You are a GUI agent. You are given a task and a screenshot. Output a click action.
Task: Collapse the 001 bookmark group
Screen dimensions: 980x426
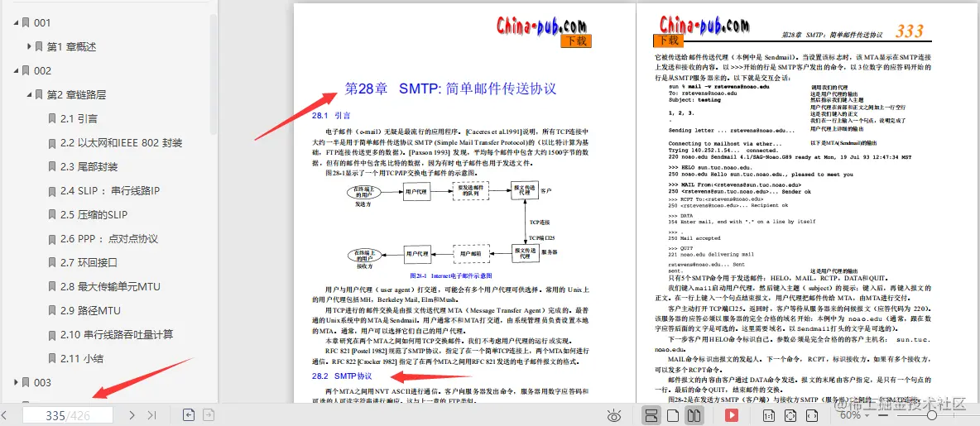click(x=17, y=22)
